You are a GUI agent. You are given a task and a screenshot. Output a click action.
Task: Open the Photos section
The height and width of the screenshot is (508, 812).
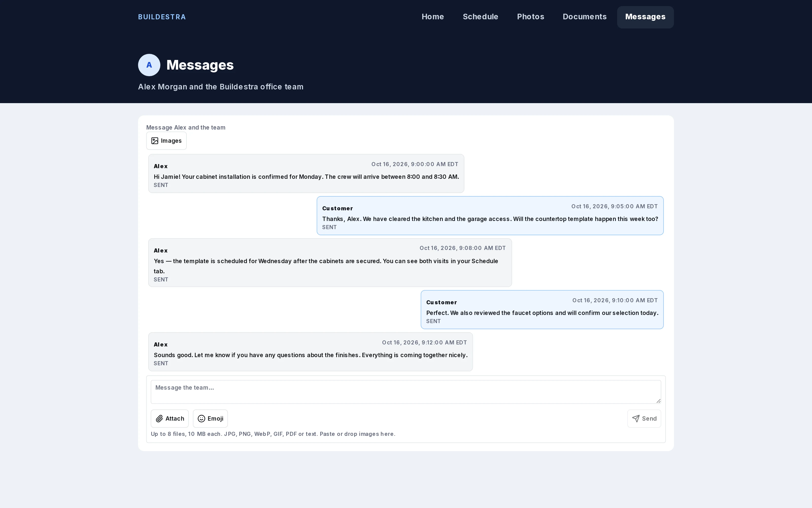531,17
